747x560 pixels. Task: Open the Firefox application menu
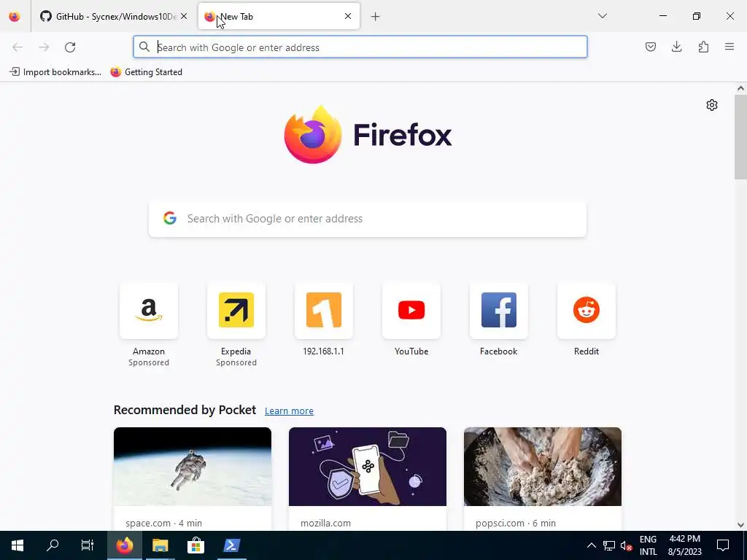tap(729, 47)
